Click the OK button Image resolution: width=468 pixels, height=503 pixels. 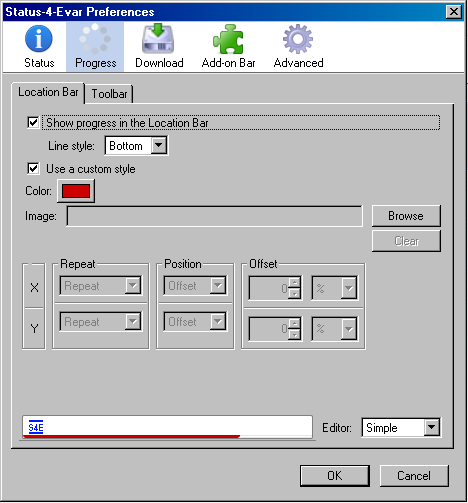point(335,476)
